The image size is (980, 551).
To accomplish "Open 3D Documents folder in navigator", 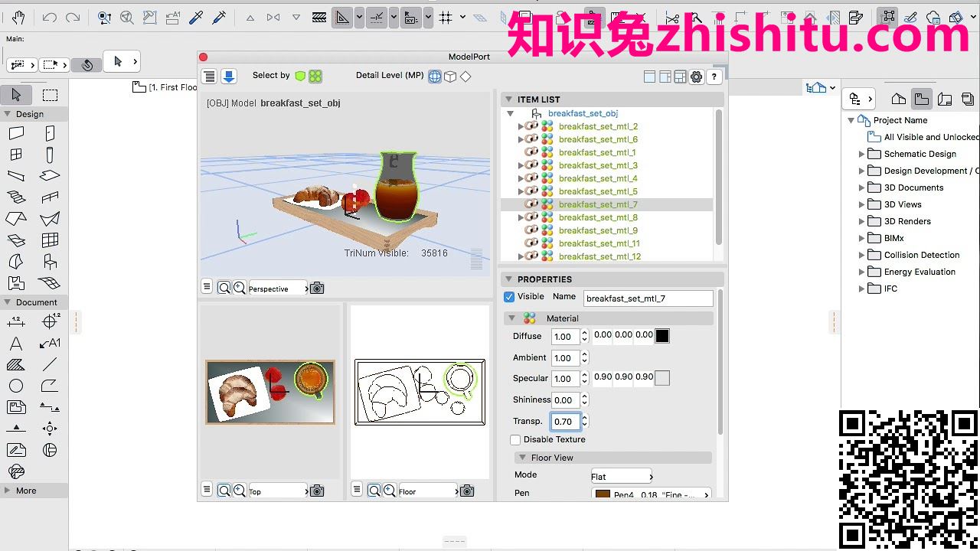I will [913, 187].
